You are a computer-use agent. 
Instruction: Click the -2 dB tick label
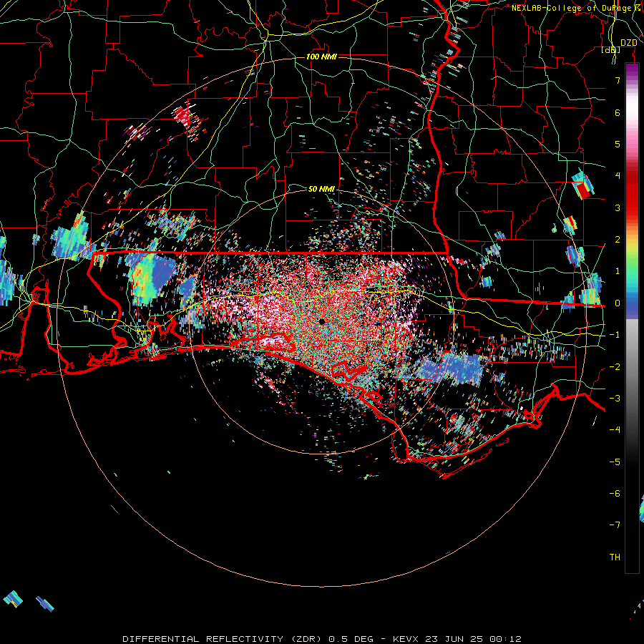pyautogui.click(x=615, y=366)
